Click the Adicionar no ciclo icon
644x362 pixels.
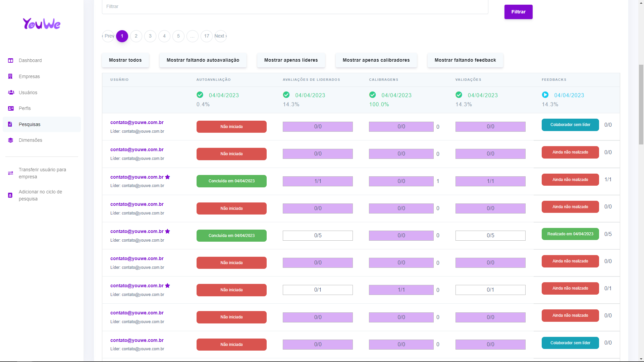point(10,195)
